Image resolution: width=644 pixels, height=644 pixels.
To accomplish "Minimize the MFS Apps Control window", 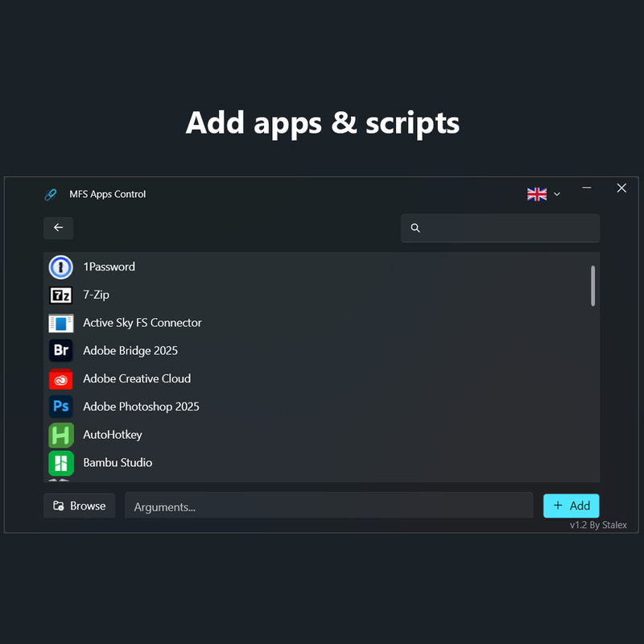I will 587,188.
